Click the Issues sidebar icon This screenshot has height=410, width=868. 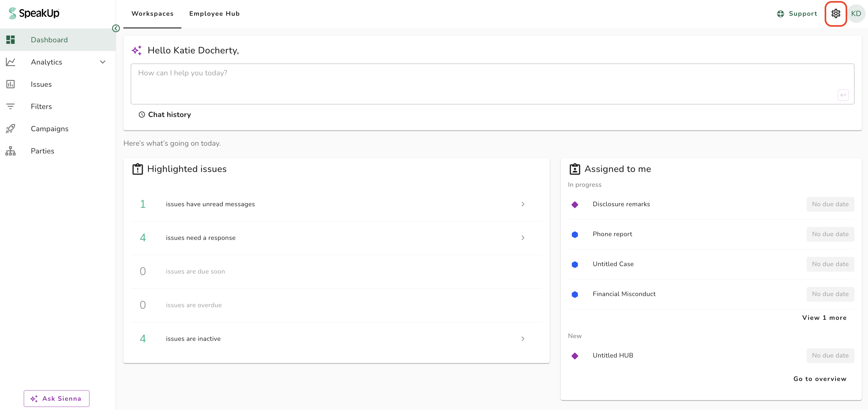(10, 84)
